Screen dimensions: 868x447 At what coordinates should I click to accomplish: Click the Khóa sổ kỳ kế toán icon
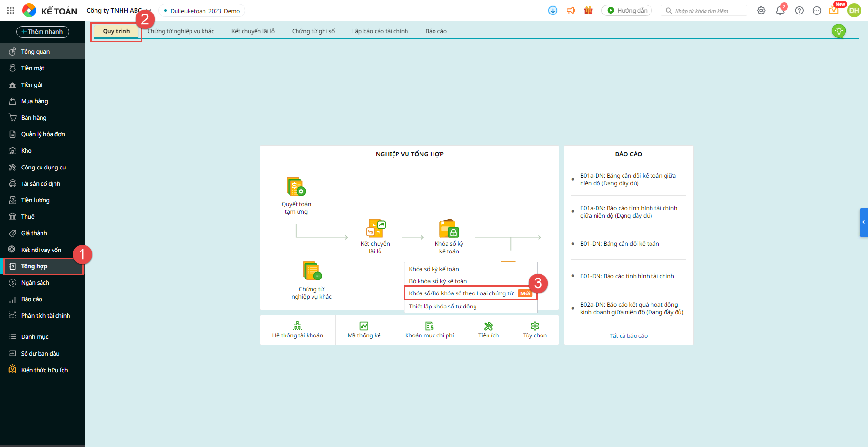449,228
